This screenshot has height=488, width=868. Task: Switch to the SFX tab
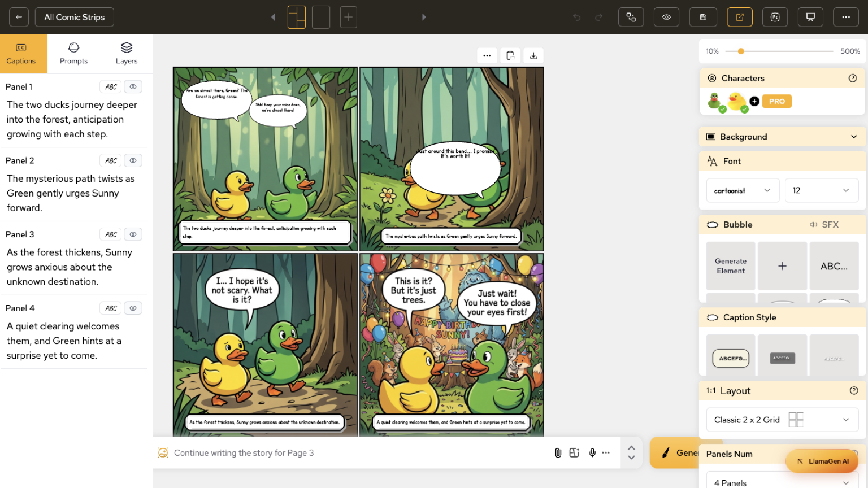[x=824, y=225]
